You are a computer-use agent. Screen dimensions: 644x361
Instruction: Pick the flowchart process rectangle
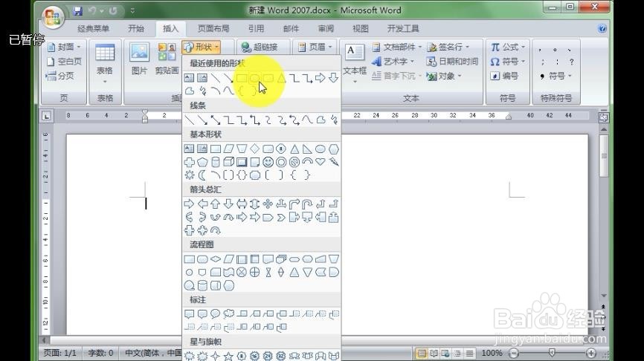(x=189, y=258)
